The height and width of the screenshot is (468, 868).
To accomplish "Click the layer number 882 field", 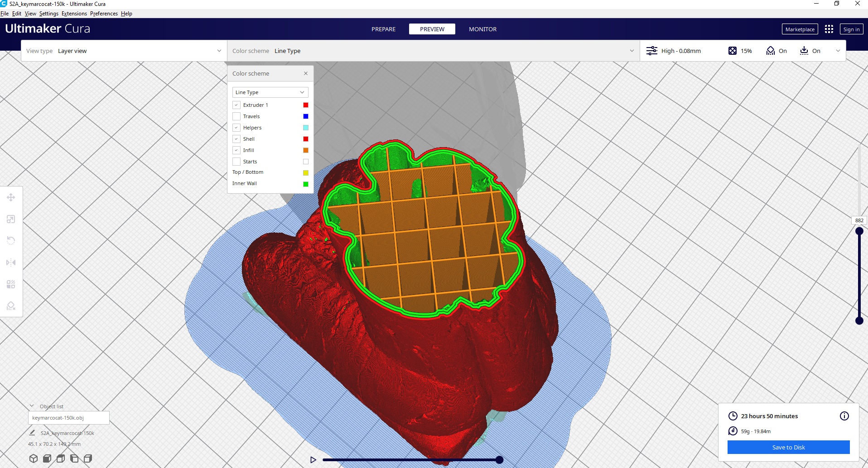I will coord(859,220).
